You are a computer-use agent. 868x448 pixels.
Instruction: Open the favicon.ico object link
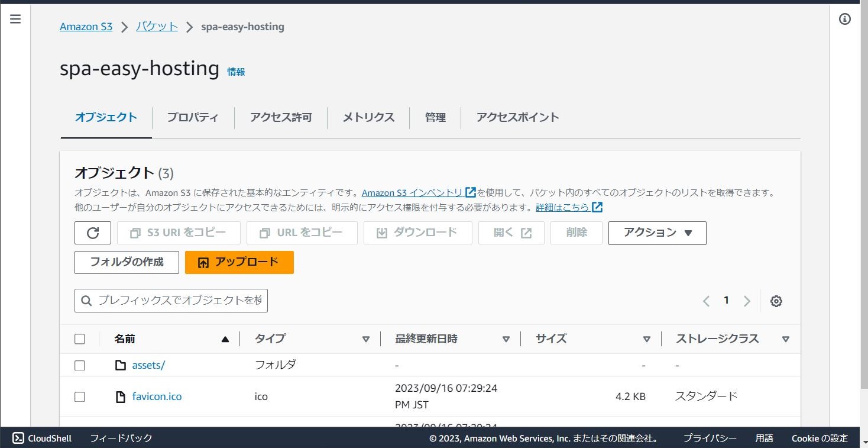coord(157,397)
